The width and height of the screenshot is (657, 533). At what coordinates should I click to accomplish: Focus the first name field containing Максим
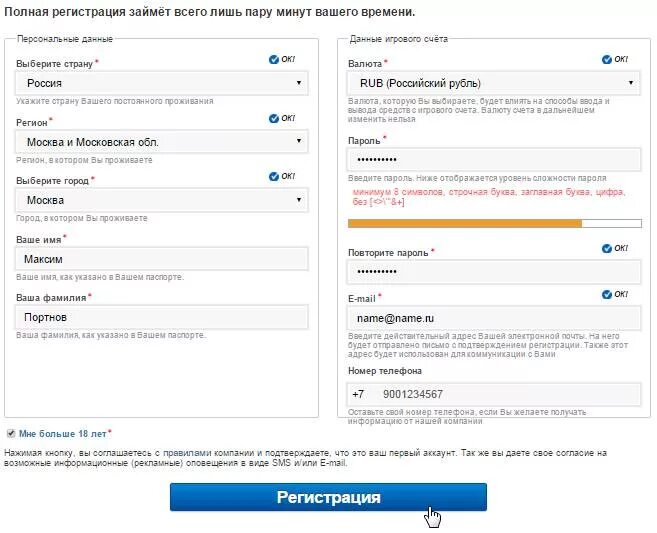point(161,259)
